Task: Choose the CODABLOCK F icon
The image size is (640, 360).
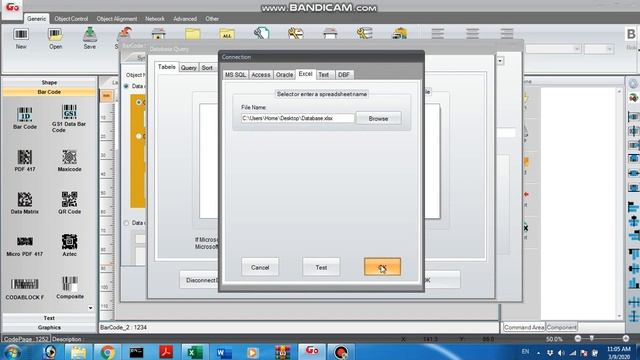Action: [25, 284]
